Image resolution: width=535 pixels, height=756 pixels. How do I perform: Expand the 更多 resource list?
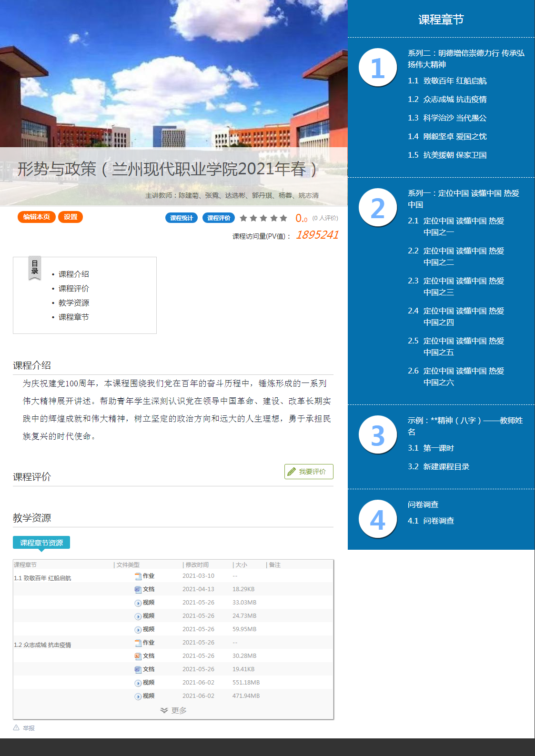[x=173, y=710]
